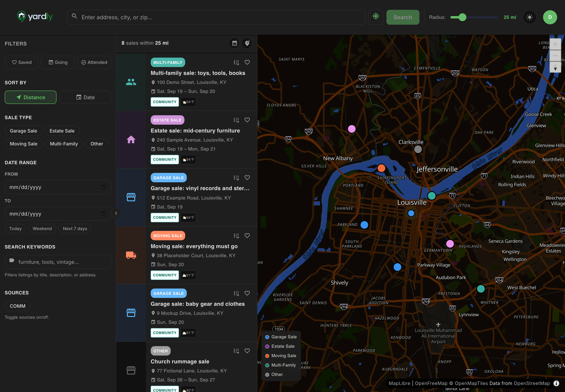Add baby gear sale to route icon
Screen dimensions: 565x392
click(x=236, y=293)
